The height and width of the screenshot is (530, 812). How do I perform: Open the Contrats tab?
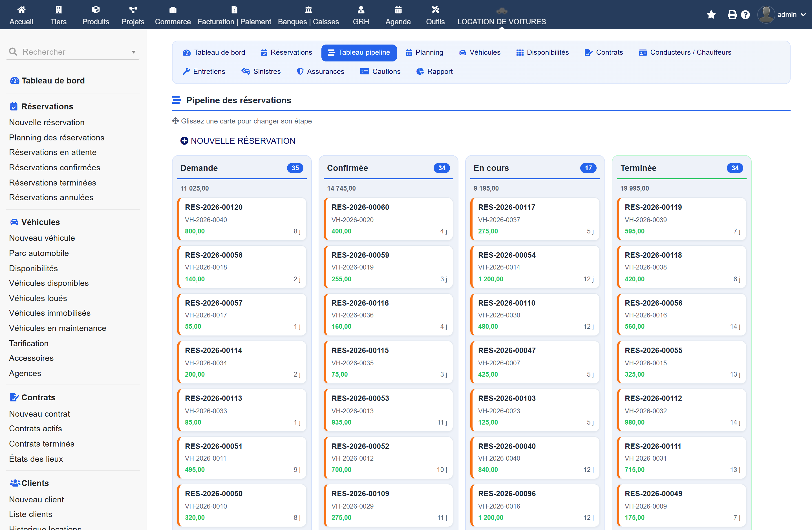pyautogui.click(x=604, y=52)
